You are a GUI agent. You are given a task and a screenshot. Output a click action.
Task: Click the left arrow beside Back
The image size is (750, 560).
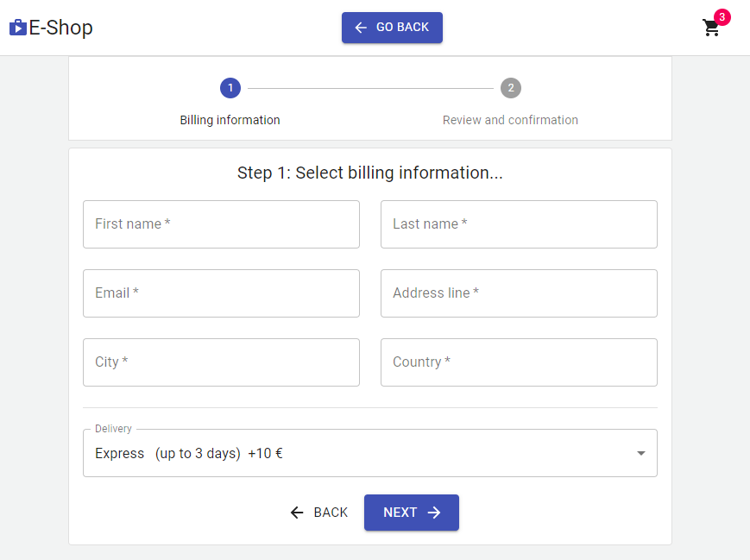coord(297,513)
